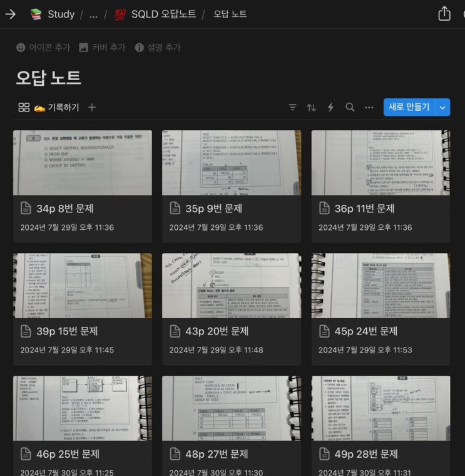Screen dimensions: 465x476
Task: Click 아이콘 추가 to add an icon
Action: (43, 48)
